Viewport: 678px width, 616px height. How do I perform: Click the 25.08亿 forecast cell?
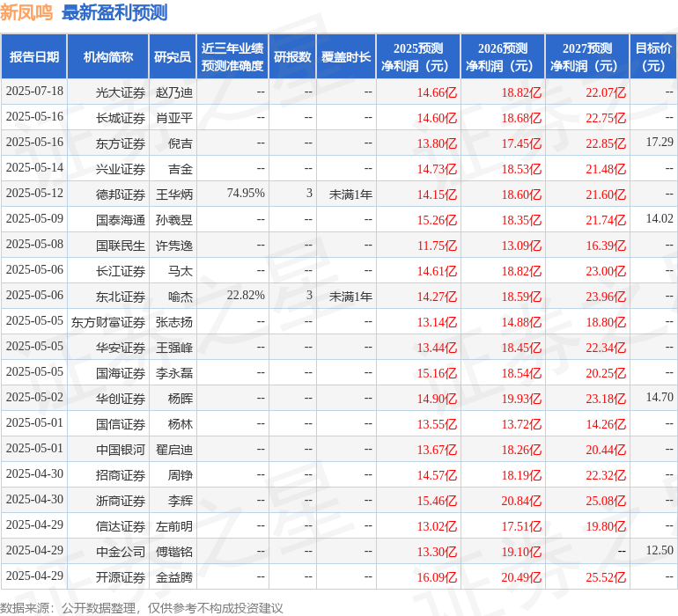coord(606,501)
